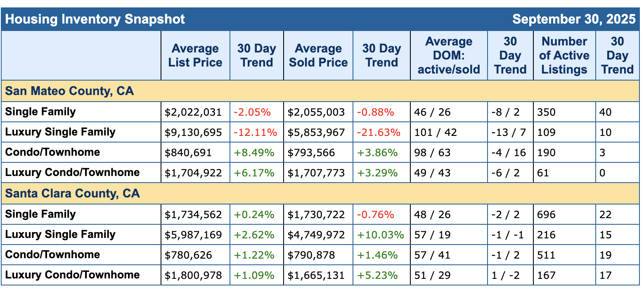Viewport: 644px width, 290px height.
Task: Click the September 30, 2025 date
Action: coord(574,19)
